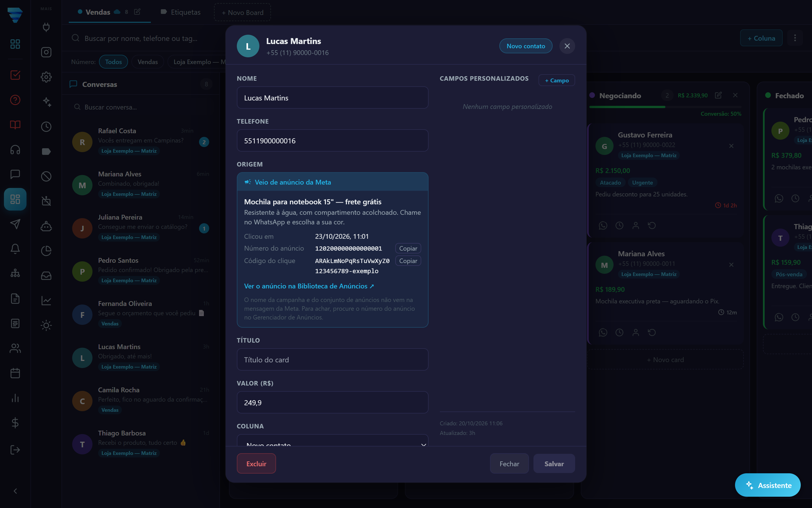Save the card with Salvar
The image size is (812, 508).
[x=554, y=464]
